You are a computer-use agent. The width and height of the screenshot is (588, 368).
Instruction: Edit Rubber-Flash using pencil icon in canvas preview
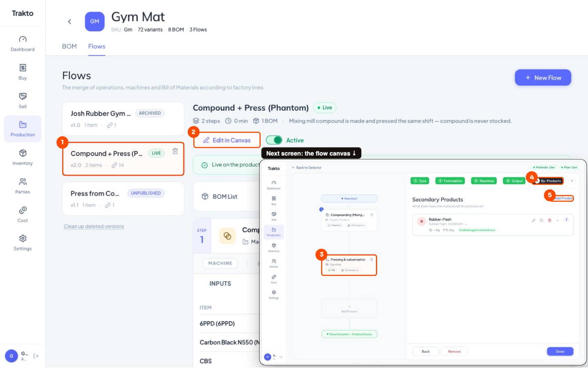pos(533,221)
